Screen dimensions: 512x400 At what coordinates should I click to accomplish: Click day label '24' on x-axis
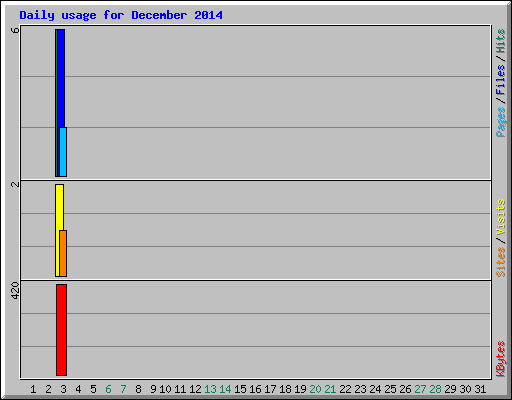tap(375, 389)
